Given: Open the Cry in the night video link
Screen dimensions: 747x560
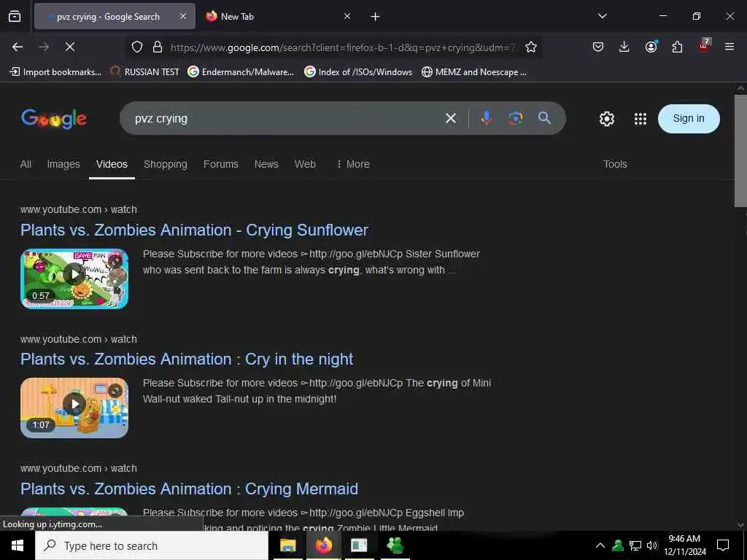Looking at the screenshot, I should [187, 359].
